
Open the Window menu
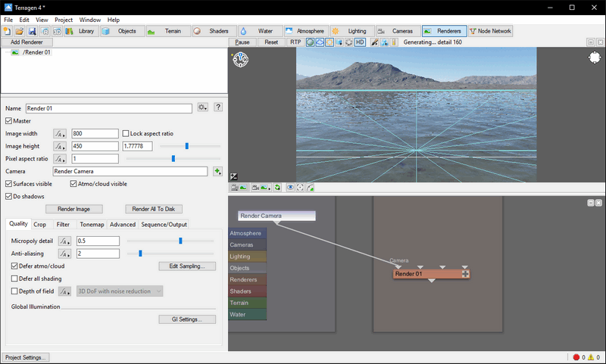point(90,20)
